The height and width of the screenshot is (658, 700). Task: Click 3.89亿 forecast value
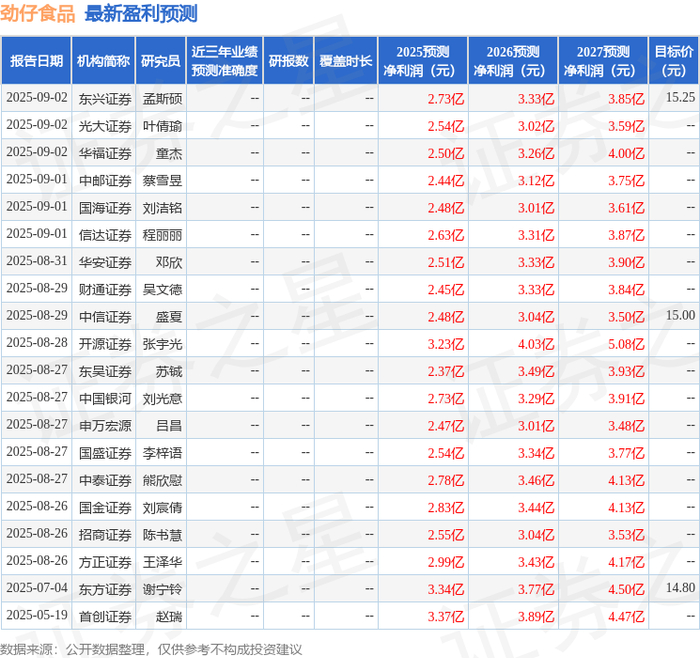click(x=536, y=616)
